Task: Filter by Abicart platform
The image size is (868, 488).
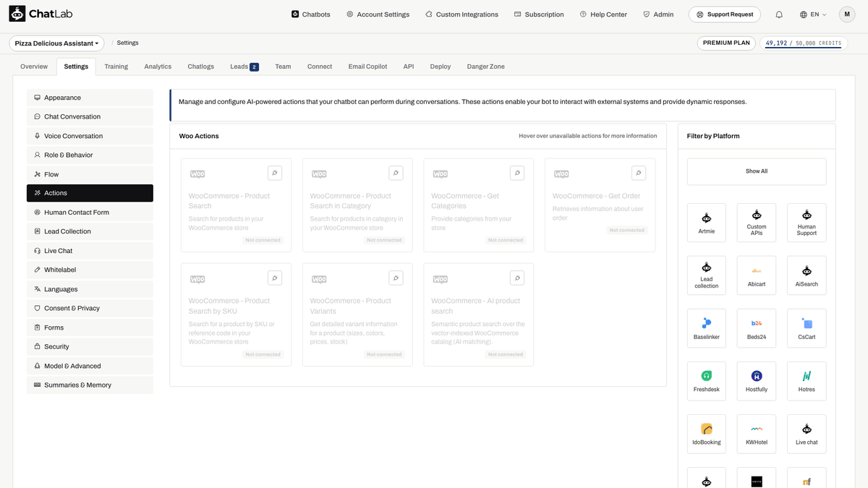Action: 757,275
